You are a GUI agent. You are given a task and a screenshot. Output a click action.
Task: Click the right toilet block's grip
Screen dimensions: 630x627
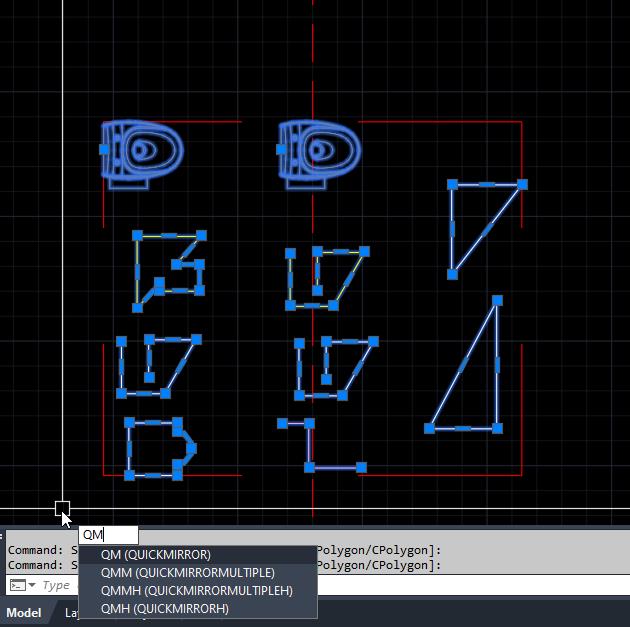point(281,149)
